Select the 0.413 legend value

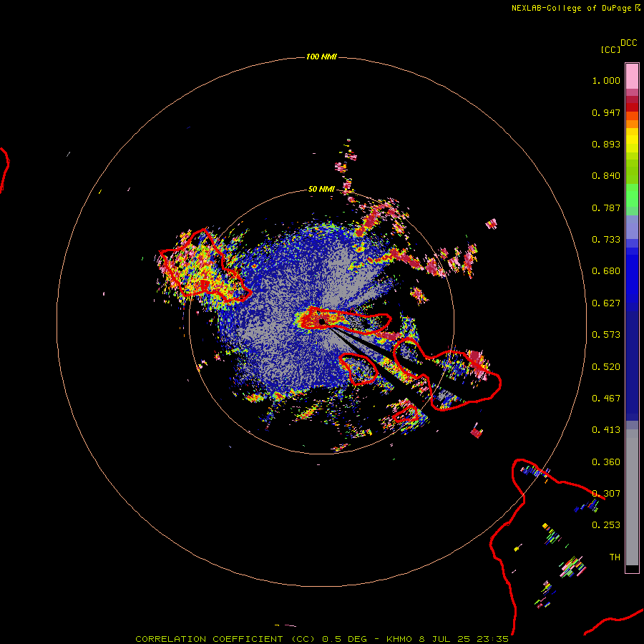tap(606, 430)
